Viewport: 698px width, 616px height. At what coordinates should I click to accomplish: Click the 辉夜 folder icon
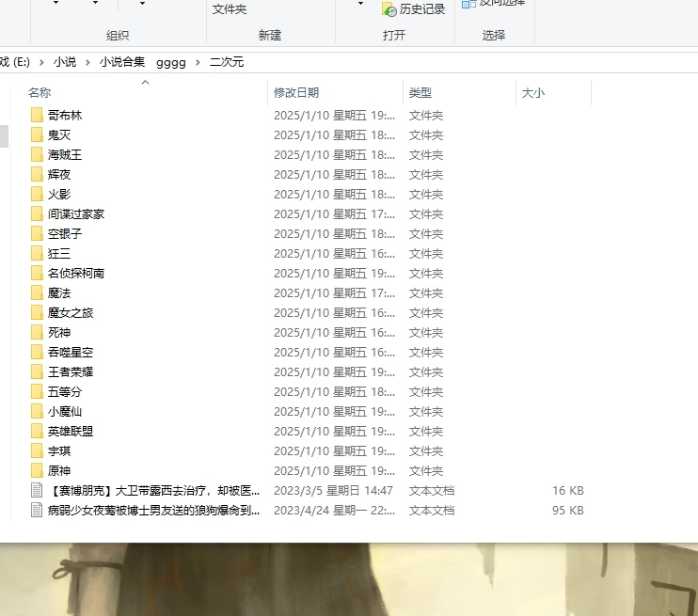(37, 175)
